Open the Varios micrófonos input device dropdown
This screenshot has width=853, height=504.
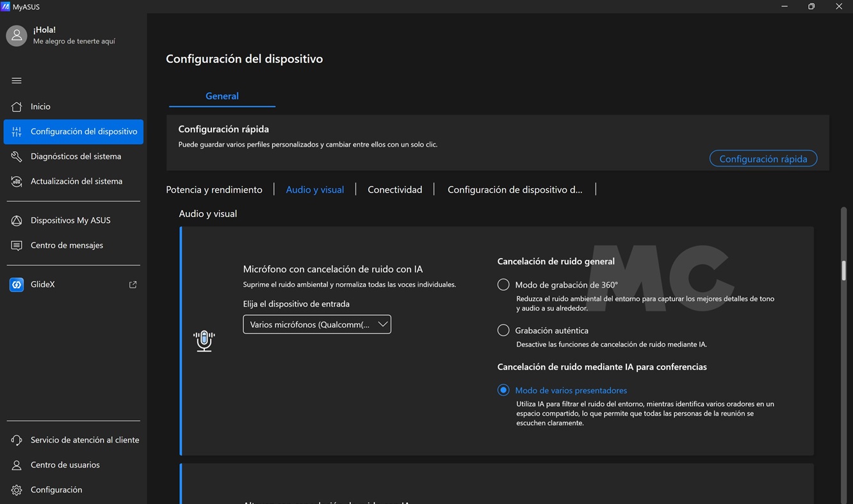click(317, 325)
